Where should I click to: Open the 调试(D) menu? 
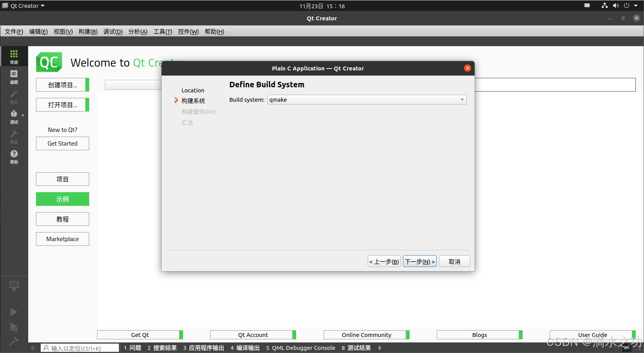coord(113,32)
